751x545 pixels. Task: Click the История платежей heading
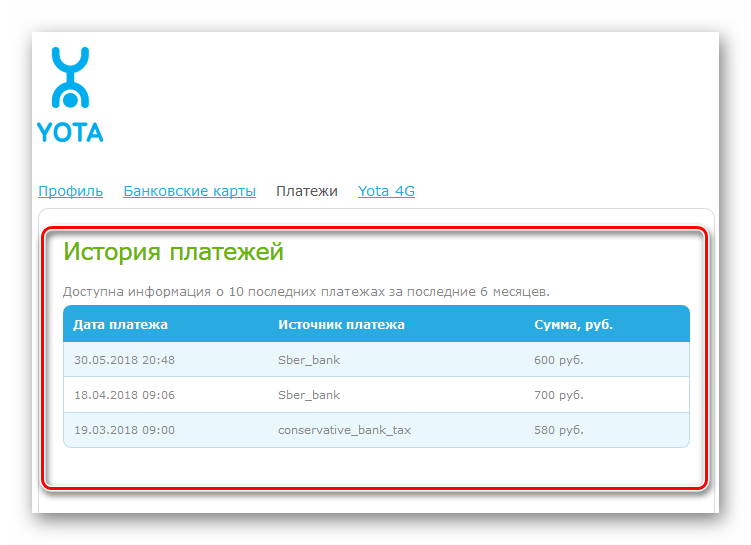[x=173, y=251]
